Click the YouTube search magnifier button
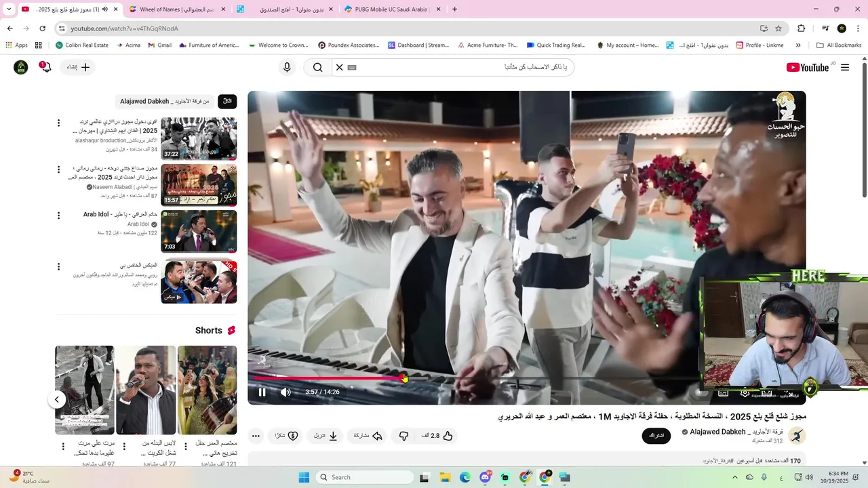Screen dimensions: 868x488 (x=318, y=67)
